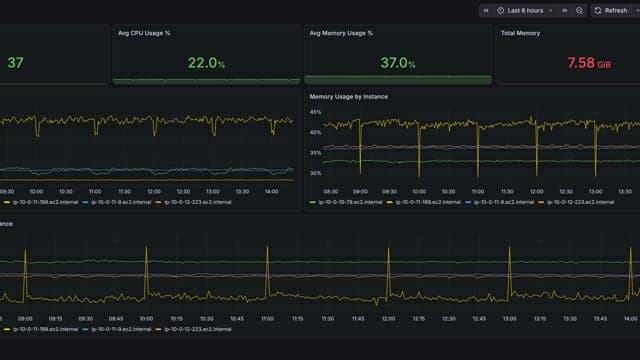Toggle ip-10-0-11-9 in bottom chart legend
Screen dimensions: 640x360
tap(121, 329)
